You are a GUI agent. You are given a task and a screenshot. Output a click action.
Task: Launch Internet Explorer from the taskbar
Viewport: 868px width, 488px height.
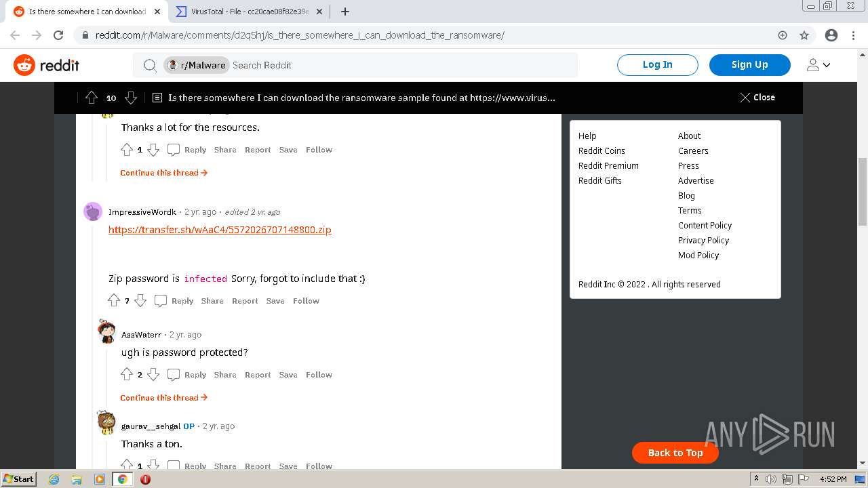(54, 479)
